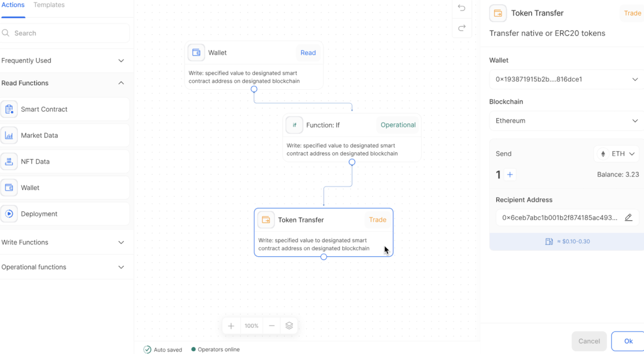The height and width of the screenshot is (354, 644).
Task: Open the ETH token selector dropdown
Action: pyautogui.click(x=618, y=154)
